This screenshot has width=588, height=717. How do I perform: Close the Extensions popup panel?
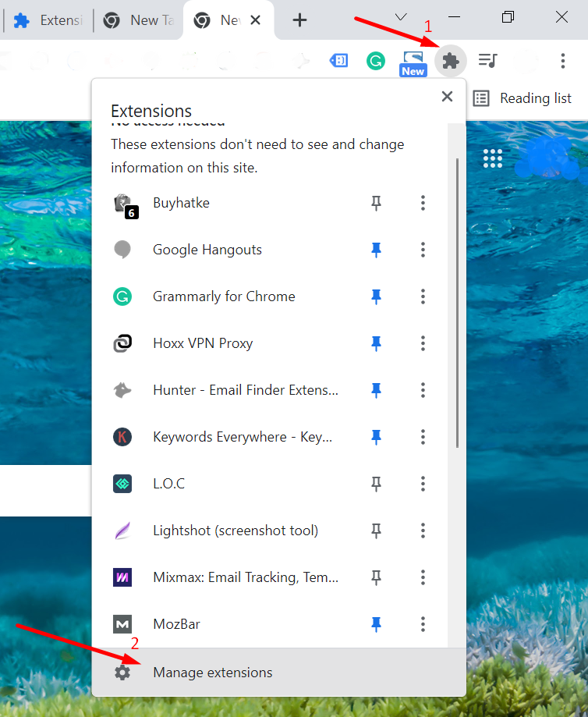click(x=447, y=97)
